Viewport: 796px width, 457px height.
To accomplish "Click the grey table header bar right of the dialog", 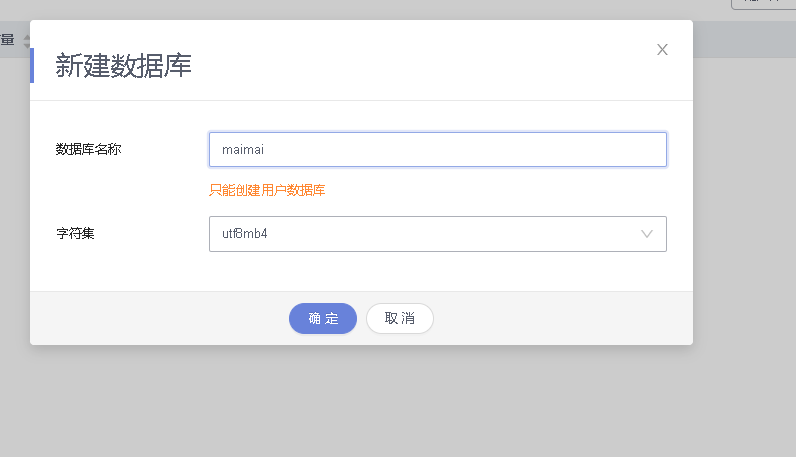I will (744, 40).
